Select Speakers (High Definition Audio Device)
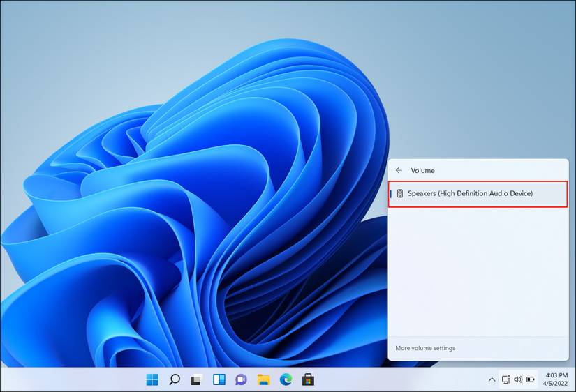 point(478,193)
